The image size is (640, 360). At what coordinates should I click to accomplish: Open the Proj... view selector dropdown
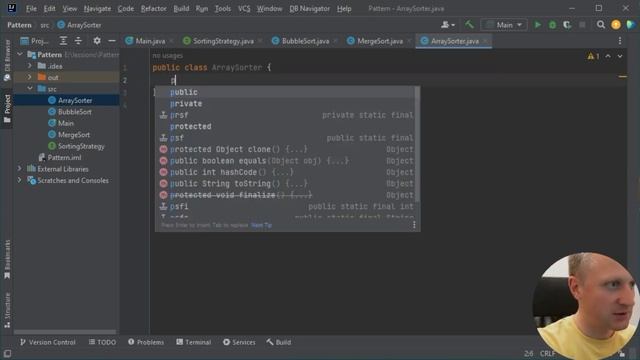click(35, 41)
